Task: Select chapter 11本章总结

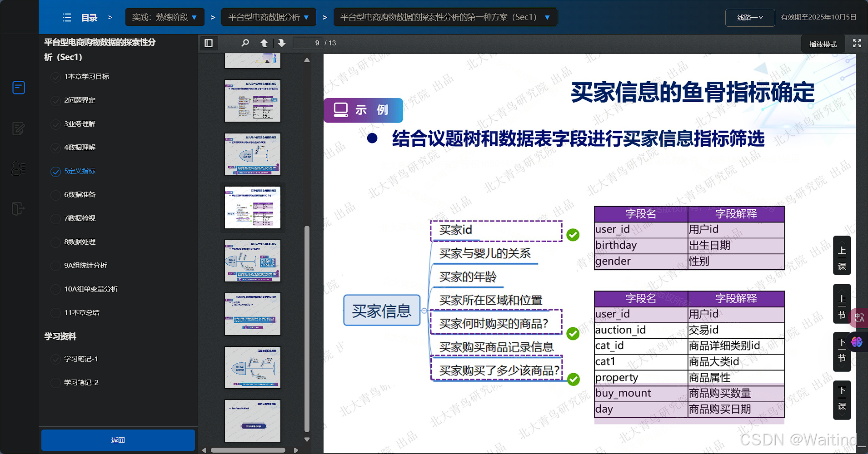Action: (81, 313)
